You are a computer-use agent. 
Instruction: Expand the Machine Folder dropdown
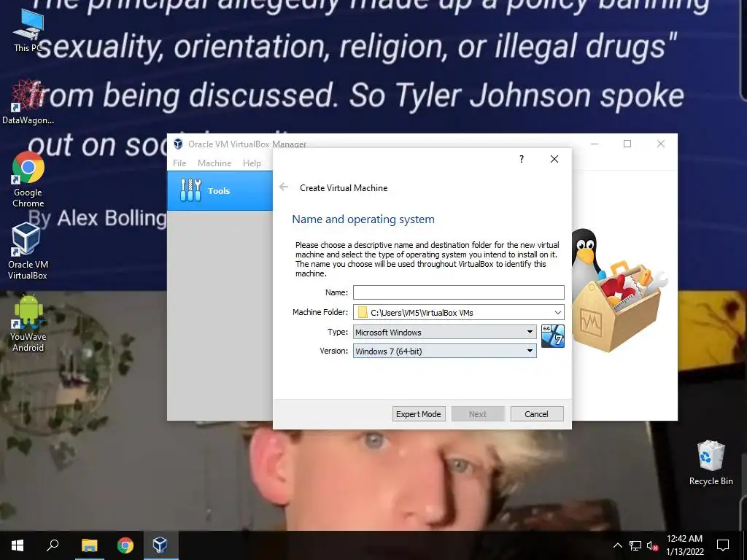(557, 312)
